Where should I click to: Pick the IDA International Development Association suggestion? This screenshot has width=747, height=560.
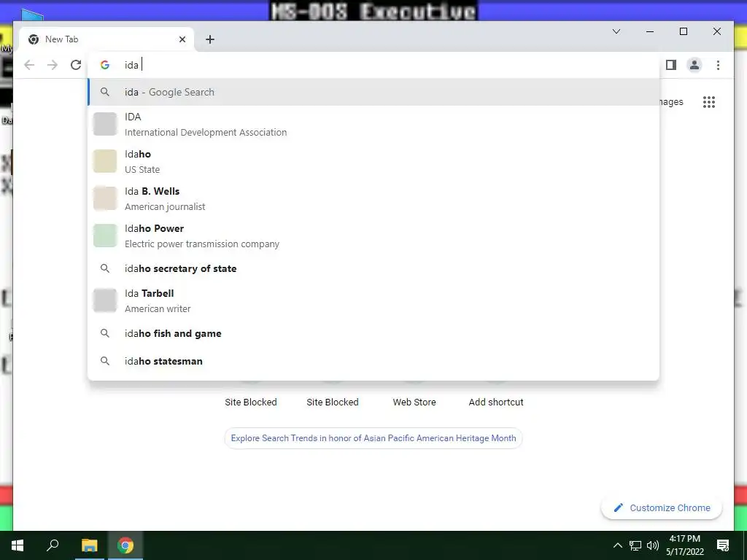373,124
